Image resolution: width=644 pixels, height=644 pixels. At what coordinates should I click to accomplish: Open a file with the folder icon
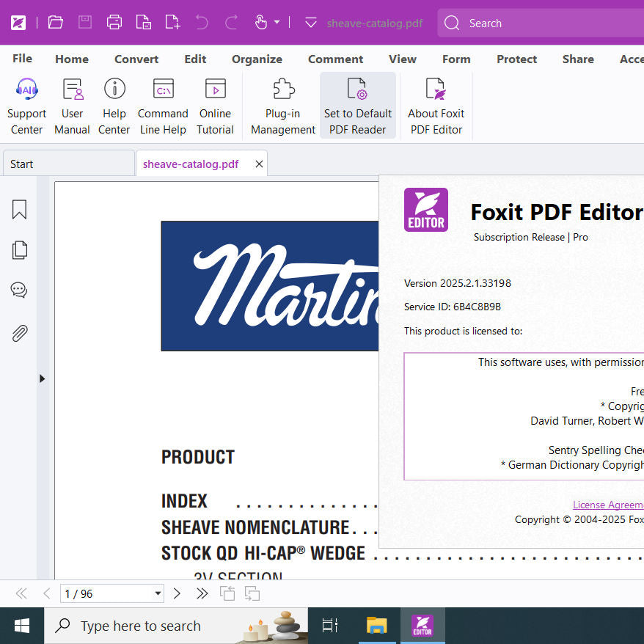[x=56, y=22]
